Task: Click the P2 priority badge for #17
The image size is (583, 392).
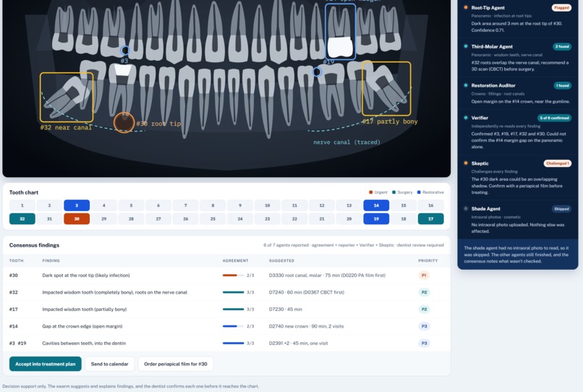Action: click(x=424, y=309)
